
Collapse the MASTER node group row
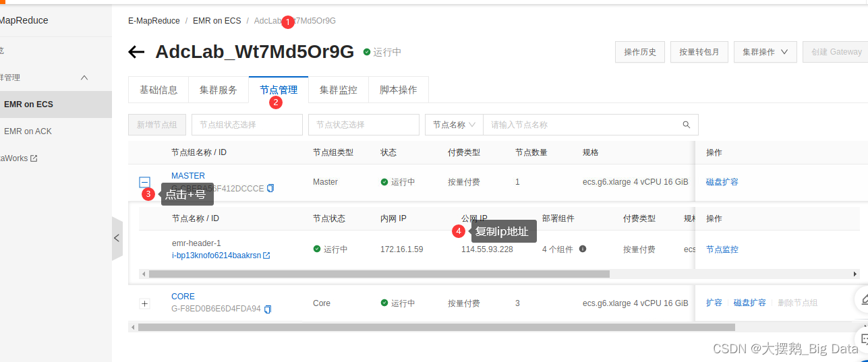(144, 182)
